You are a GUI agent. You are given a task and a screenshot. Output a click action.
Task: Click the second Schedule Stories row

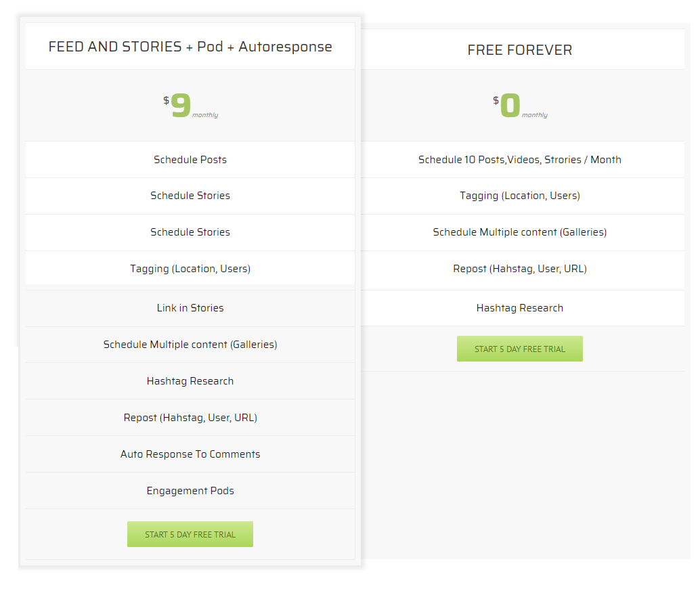click(190, 232)
